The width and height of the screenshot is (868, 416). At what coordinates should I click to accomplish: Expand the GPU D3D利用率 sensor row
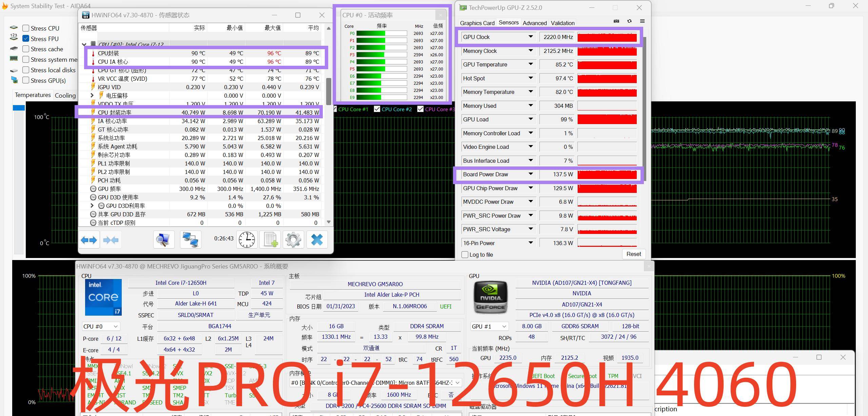point(92,205)
